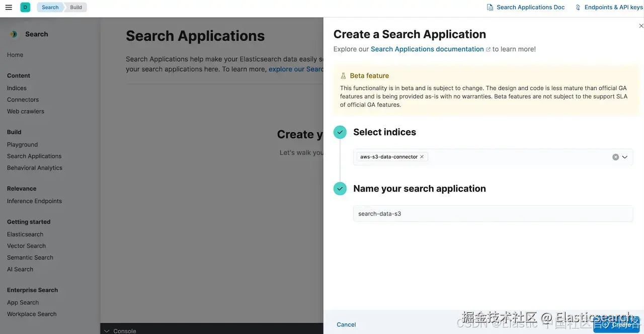Click the Endpoints & API keys icon
This screenshot has height=334, width=644.
[x=578, y=7]
